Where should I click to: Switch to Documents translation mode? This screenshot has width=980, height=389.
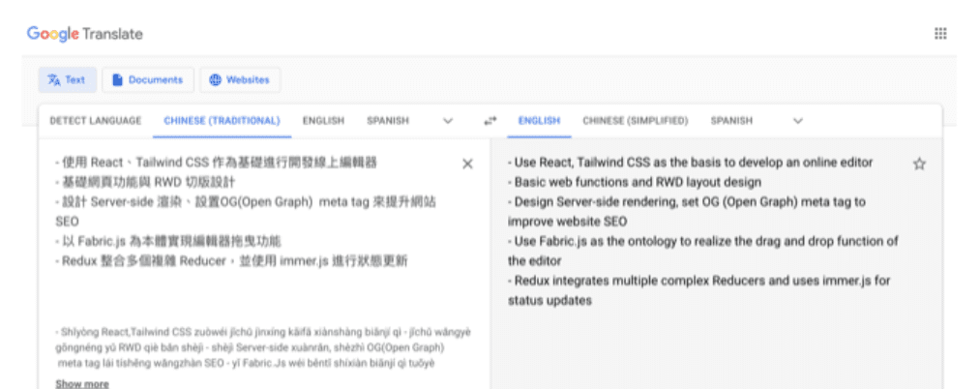coord(148,80)
